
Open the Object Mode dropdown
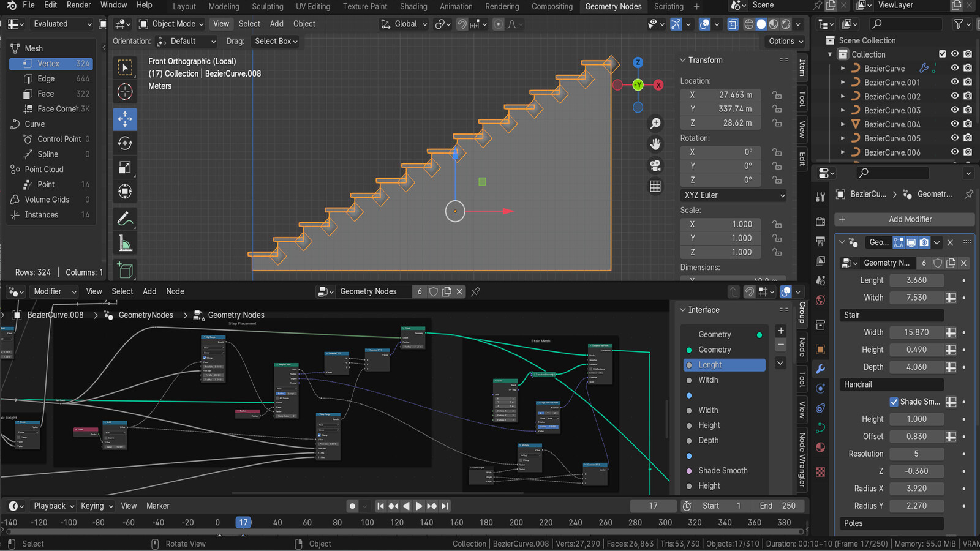170,24
